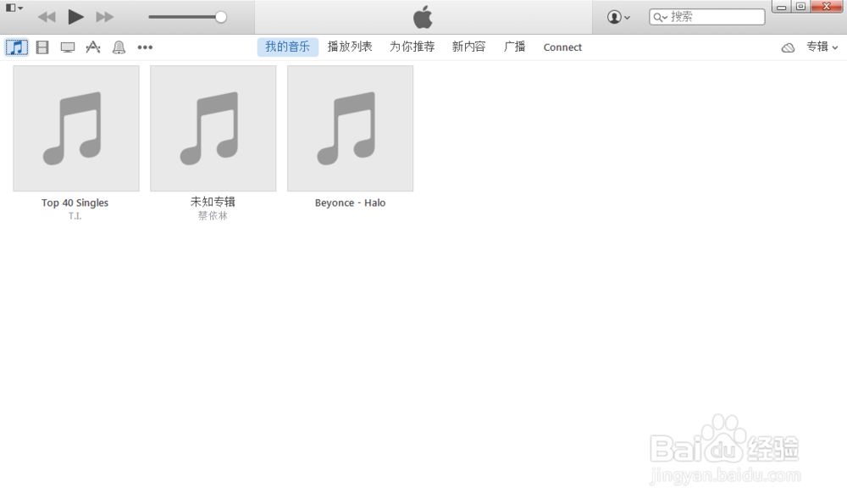Select the 我的音乐 tab

pos(287,47)
